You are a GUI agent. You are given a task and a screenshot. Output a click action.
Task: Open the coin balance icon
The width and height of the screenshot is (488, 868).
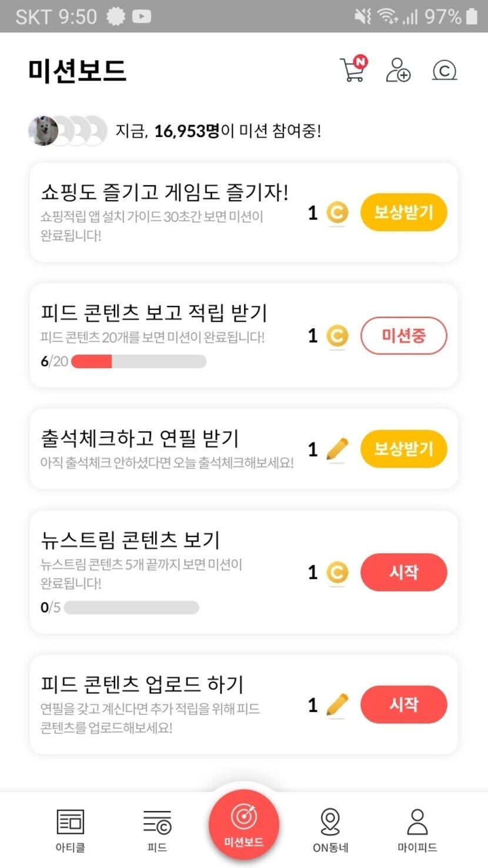pyautogui.click(x=444, y=71)
